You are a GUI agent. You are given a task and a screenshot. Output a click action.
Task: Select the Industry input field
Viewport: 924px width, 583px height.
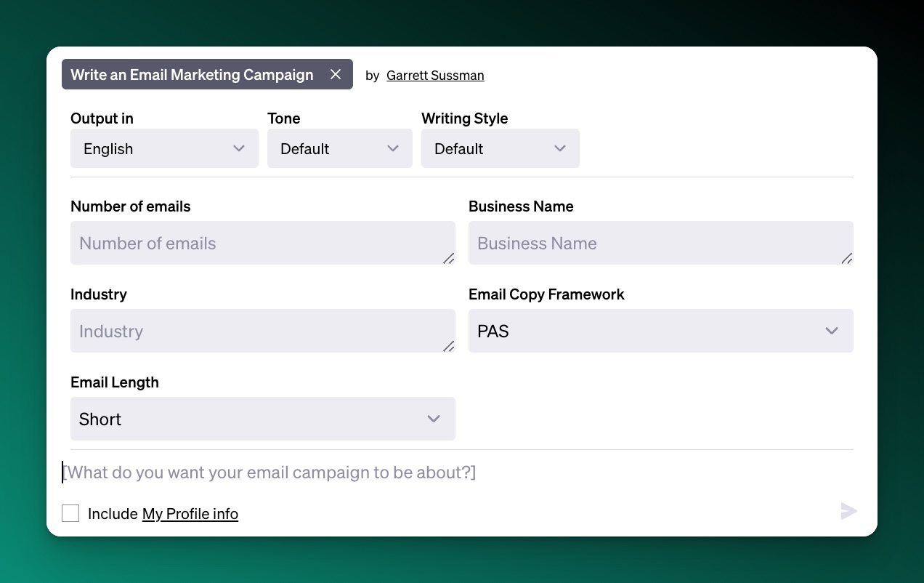[x=254, y=331]
